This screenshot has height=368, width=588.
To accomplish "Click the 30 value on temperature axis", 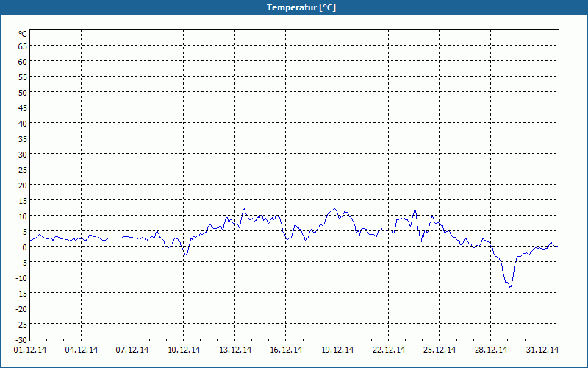I will pos(23,155).
